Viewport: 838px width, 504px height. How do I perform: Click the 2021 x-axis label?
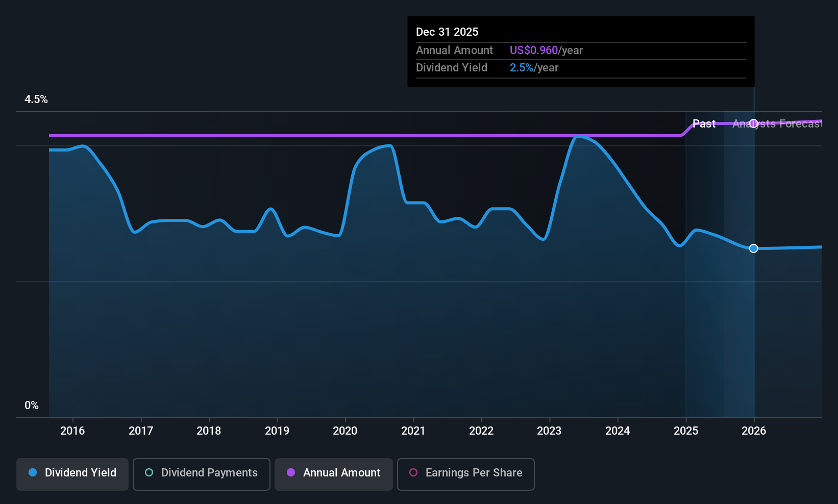[413, 431]
